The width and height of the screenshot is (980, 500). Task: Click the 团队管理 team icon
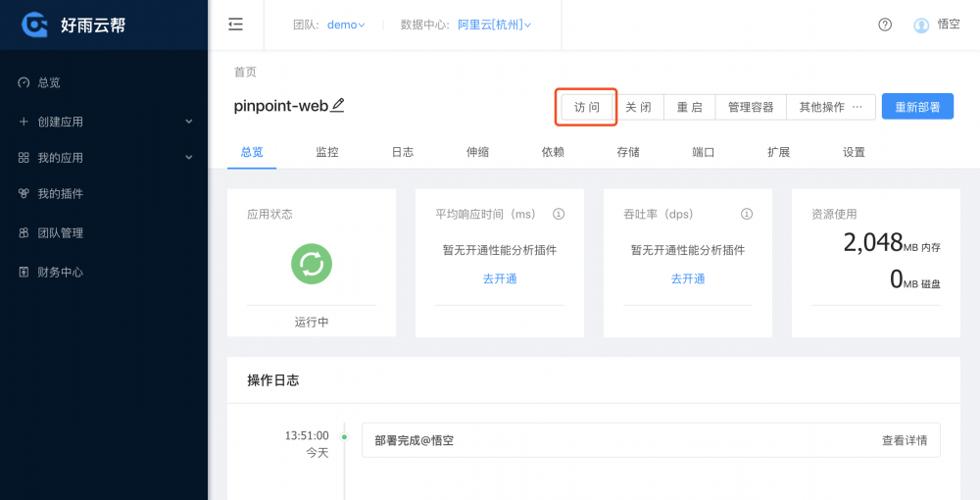24,233
